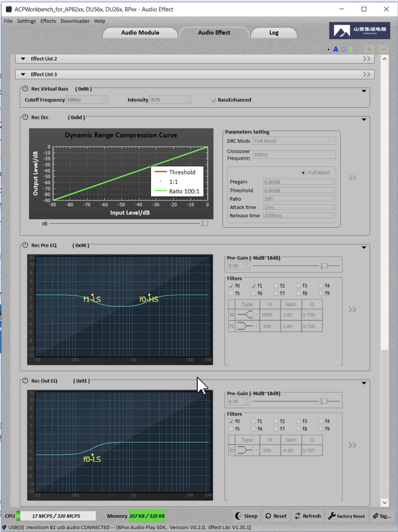The width and height of the screenshot is (398, 532).
Task: Open Pre EQ f0 filter type dropdown
Action: [x=256, y=315]
